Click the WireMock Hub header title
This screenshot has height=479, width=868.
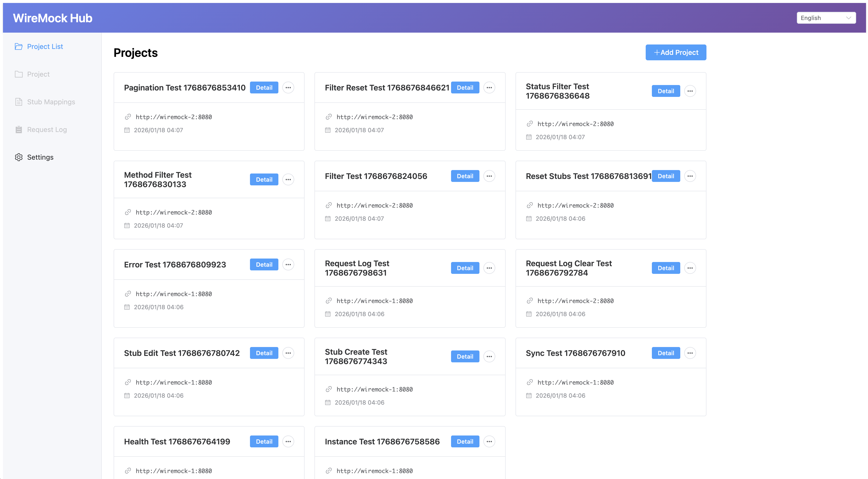coord(52,18)
